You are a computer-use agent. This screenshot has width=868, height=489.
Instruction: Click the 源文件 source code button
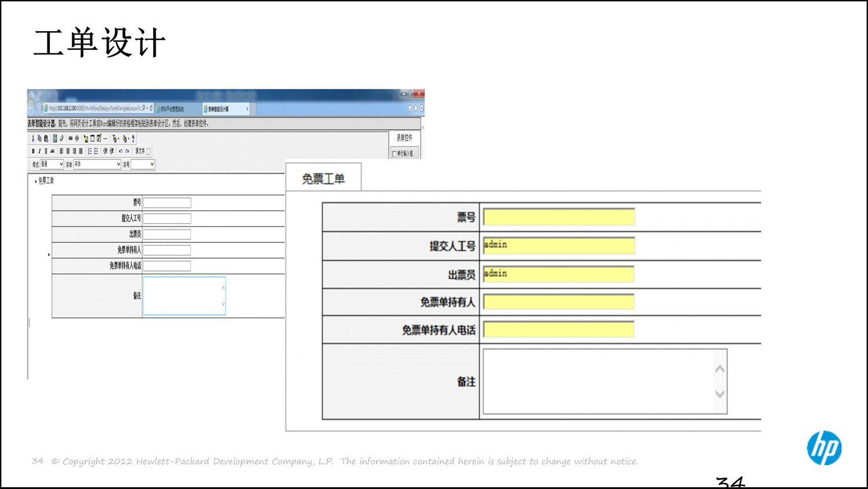tap(139, 151)
